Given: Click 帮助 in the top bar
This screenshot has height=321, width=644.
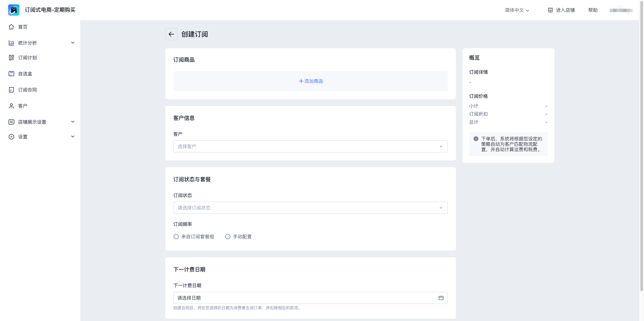Looking at the screenshot, I should coord(593,10).
